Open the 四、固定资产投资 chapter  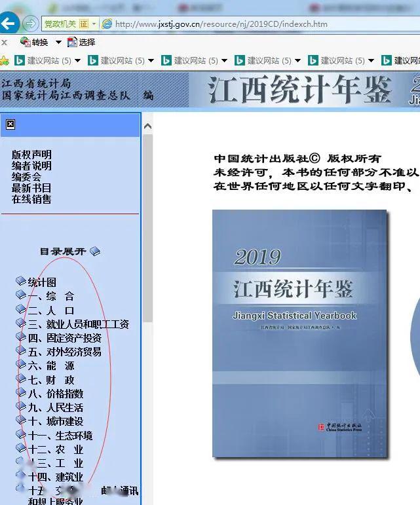65,338
